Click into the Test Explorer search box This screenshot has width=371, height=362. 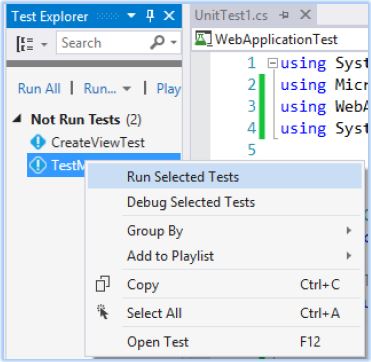coord(105,43)
